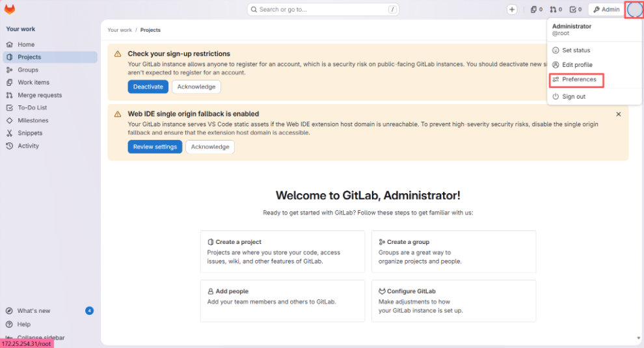Open the create new plus menu
644x348 pixels.
[x=512, y=10]
